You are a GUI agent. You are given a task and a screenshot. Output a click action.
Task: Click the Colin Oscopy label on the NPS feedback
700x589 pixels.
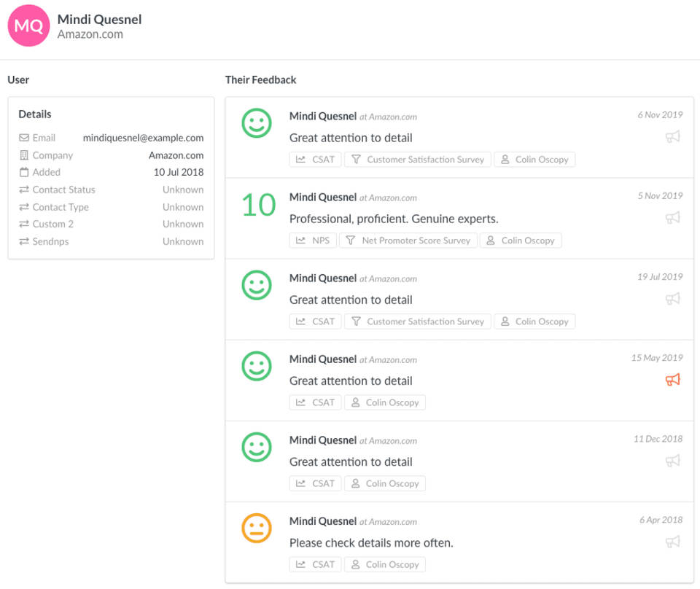click(x=527, y=240)
